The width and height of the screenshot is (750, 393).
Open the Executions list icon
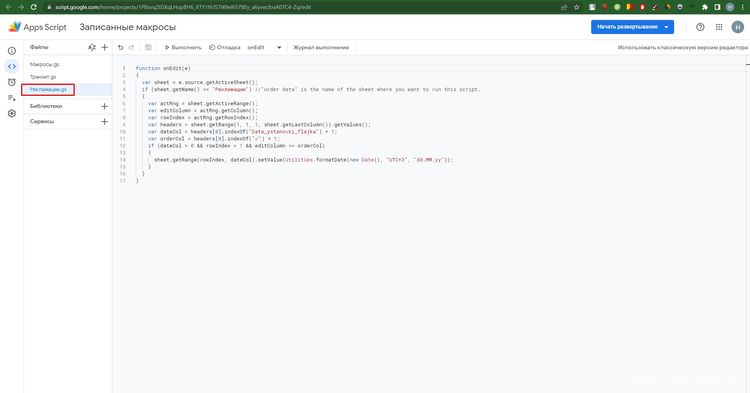click(x=11, y=98)
